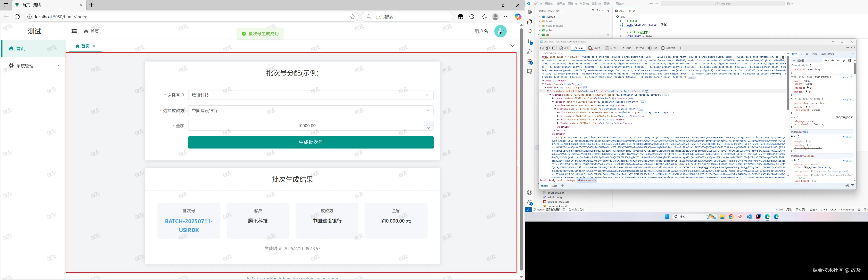Click DevTools inspect element picker icon
Screen dimensions: 868x280
click(x=542, y=48)
